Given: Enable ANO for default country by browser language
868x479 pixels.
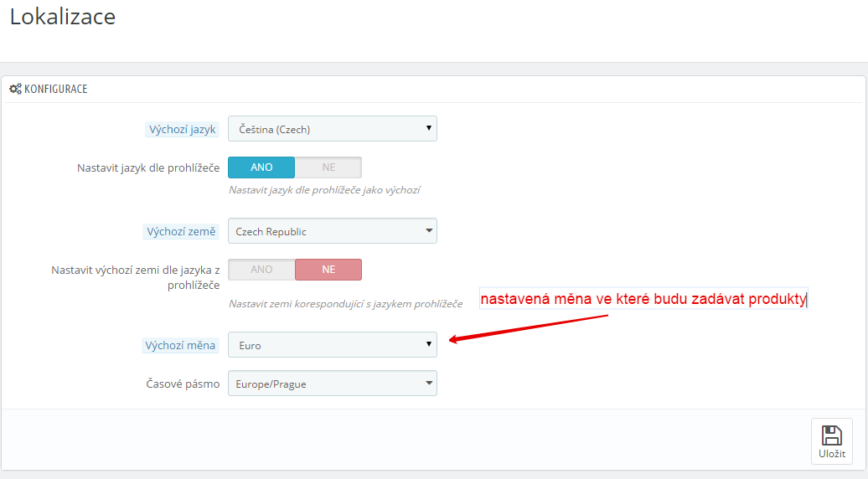Looking at the screenshot, I should click(261, 270).
